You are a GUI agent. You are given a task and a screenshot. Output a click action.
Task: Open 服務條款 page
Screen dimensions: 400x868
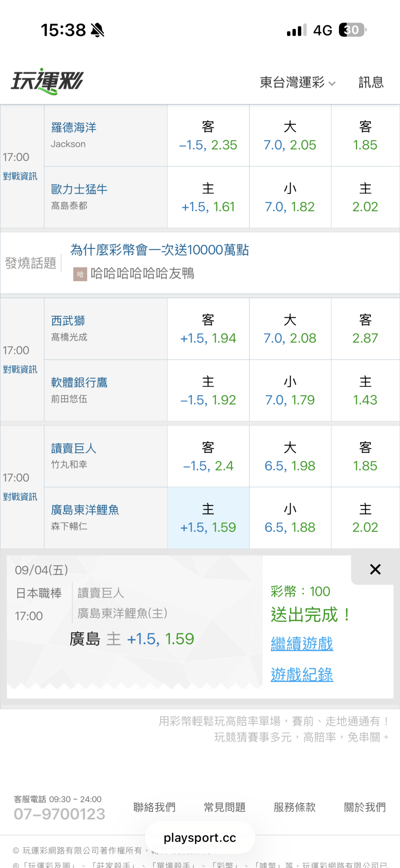click(294, 807)
